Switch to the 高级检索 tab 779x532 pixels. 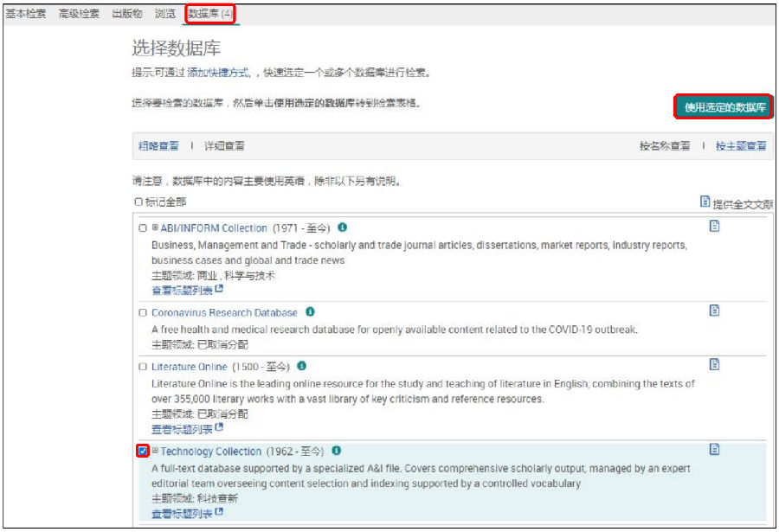(79, 14)
